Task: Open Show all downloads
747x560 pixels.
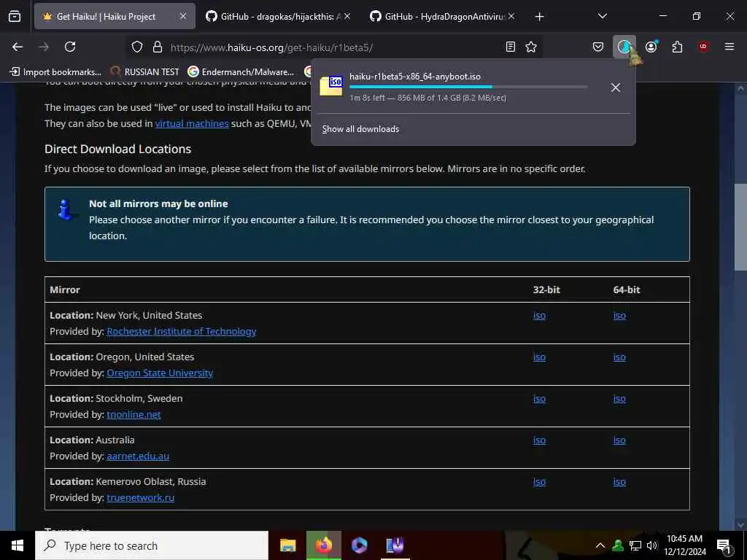Action: (360, 129)
